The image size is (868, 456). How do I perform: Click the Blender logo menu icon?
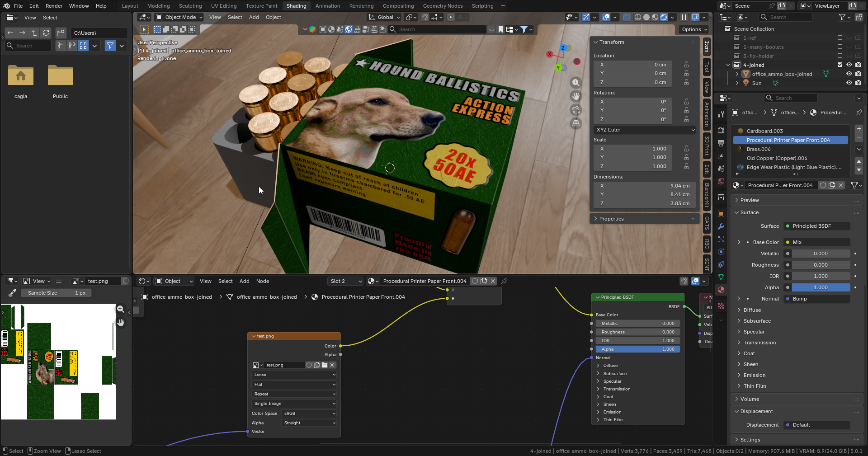tap(6, 6)
